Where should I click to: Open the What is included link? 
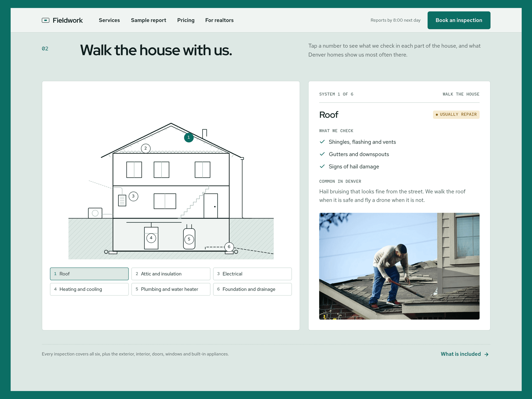465,354
